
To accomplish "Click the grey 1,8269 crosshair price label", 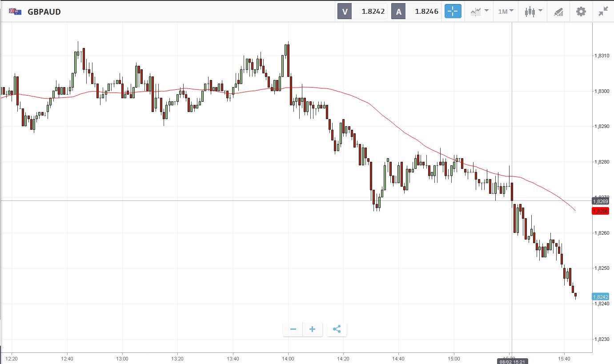I will coord(602,201).
